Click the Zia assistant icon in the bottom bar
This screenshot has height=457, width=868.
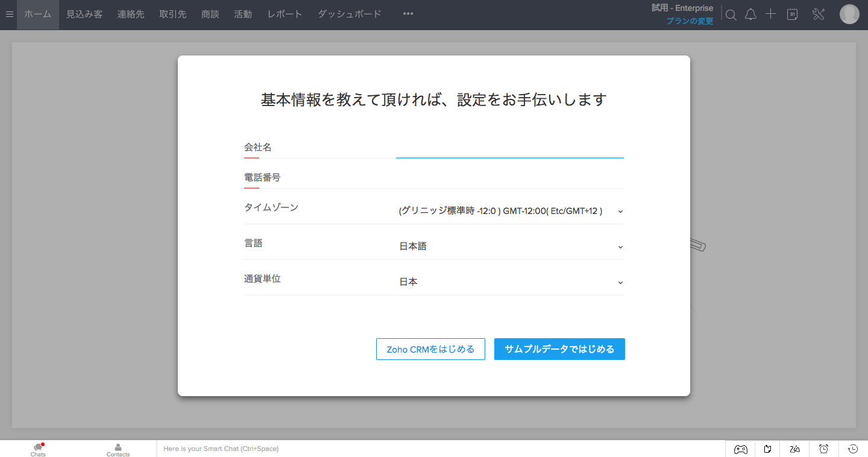[795, 449]
